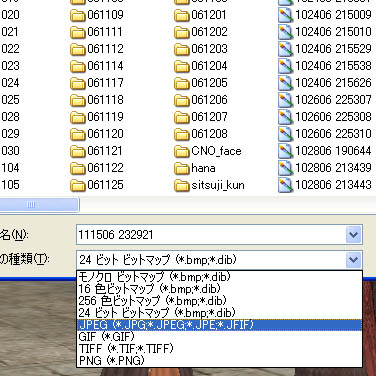Select image file 102806 213443 icon
The height and width of the screenshot is (376, 376).
tap(285, 185)
